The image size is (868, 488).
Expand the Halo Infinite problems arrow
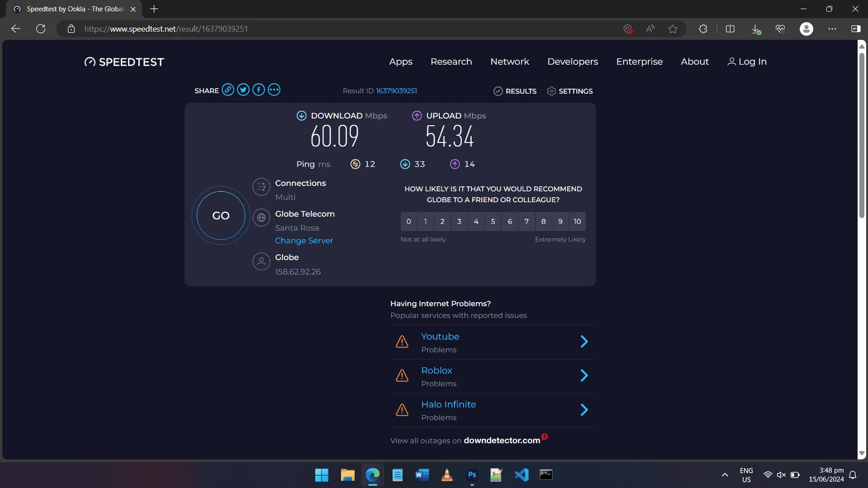click(584, 410)
